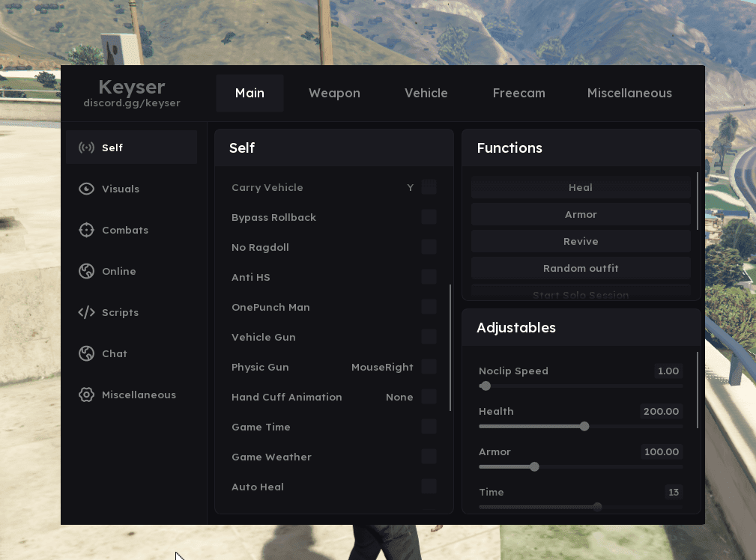Switch to the Weapon tab
The height and width of the screenshot is (560, 756).
(334, 93)
